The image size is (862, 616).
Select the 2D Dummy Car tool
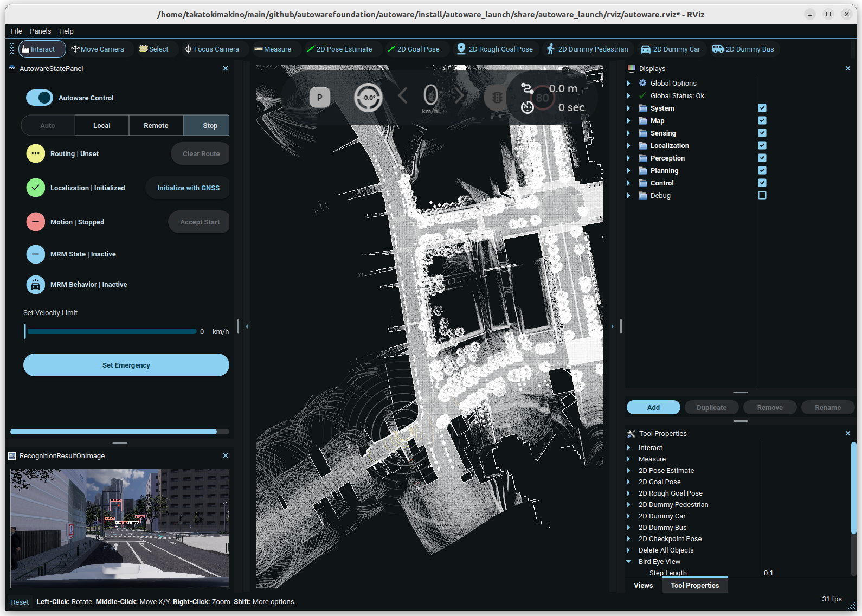pyautogui.click(x=671, y=49)
